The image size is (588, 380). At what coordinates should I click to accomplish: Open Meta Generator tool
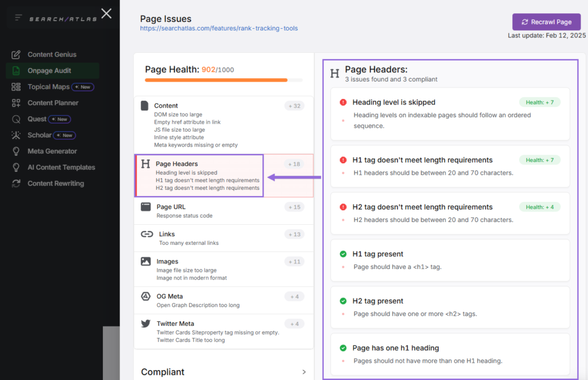click(x=52, y=151)
